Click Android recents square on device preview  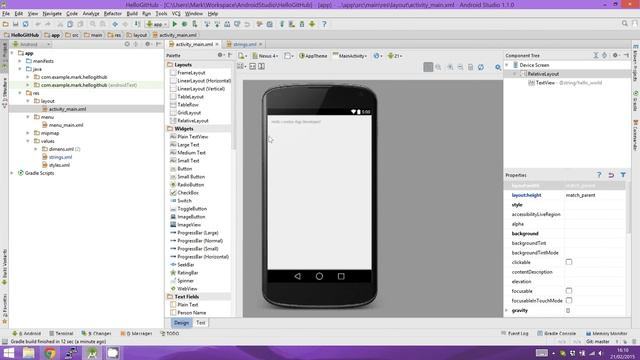[x=341, y=276]
